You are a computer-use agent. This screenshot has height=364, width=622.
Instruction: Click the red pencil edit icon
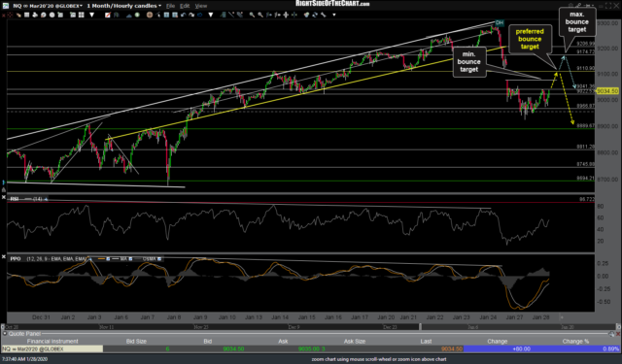point(108,15)
